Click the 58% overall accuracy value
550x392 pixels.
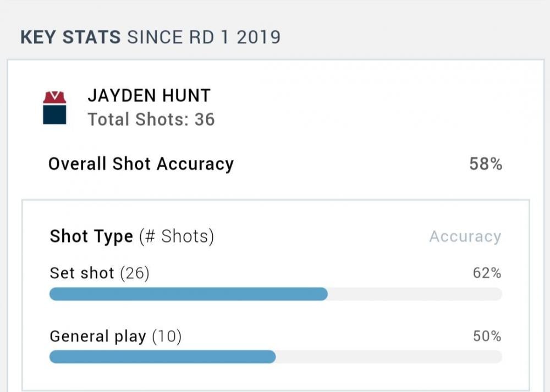coord(486,164)
